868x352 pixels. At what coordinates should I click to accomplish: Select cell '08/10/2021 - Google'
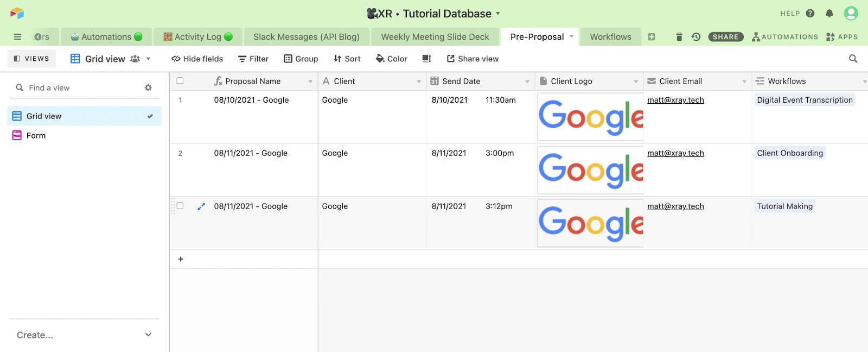251,100
